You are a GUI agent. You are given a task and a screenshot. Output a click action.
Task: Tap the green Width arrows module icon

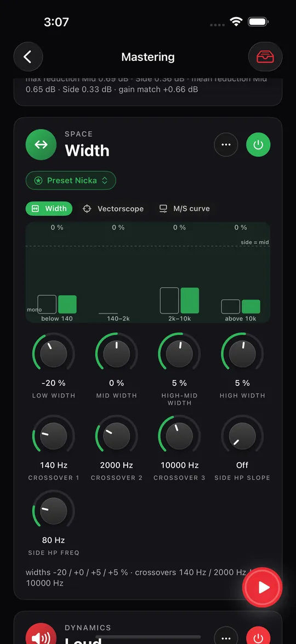click(x=41, y=144)
